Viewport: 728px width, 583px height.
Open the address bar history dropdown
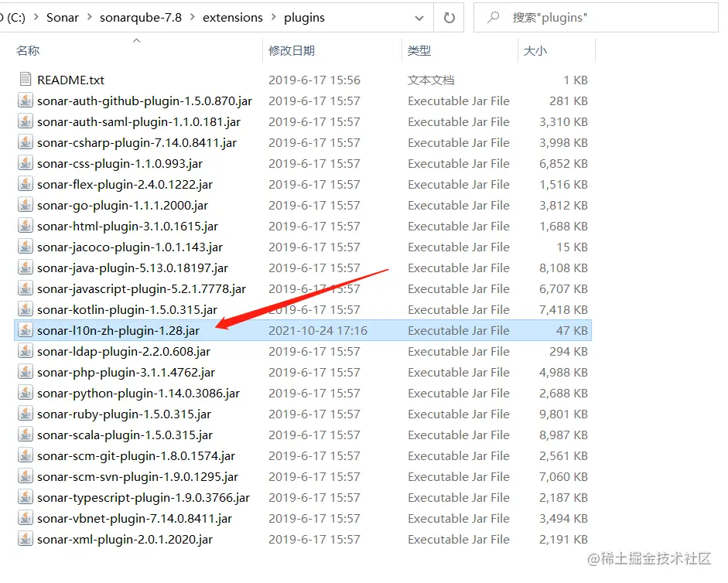tap(419, 18)
